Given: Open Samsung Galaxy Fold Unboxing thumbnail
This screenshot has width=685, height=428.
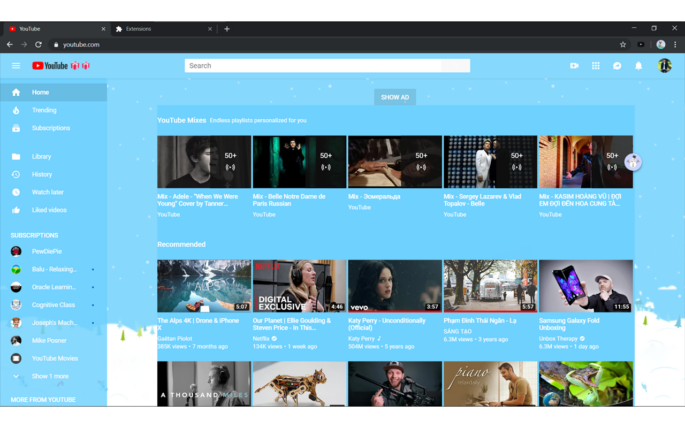Looking at the screenshot, I should pyautogui.click(x=585, y=286).
